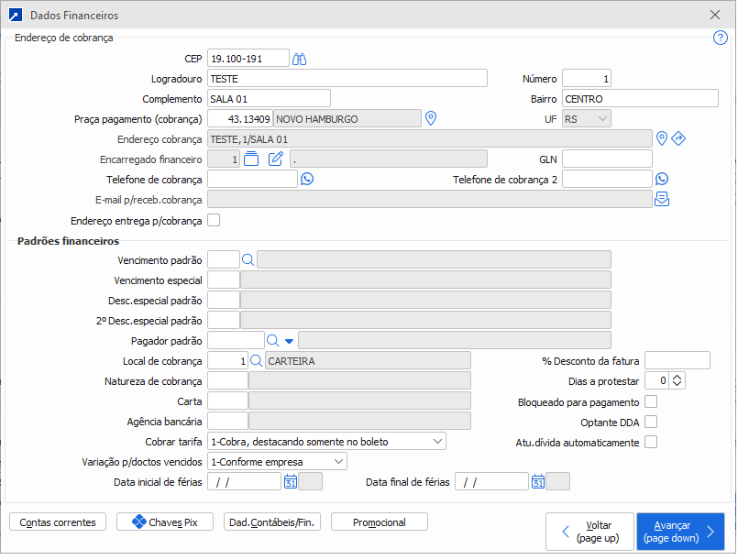Toggle Bloqueado para pagamento checkbox
749x560 pixels.
651,401
